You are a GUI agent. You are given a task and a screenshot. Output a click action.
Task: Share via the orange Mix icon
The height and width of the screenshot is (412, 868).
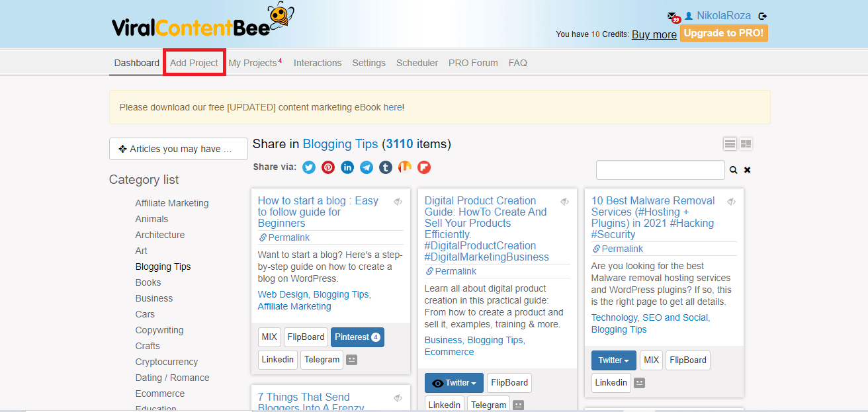tap(405, 167)
